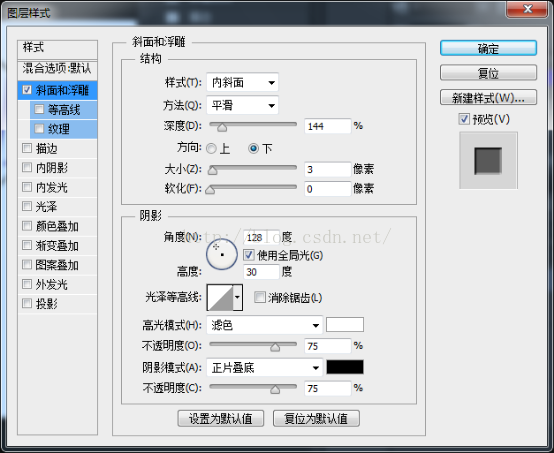Click the 深度 value field 144
This screenshot has width=554, height=453.
tap(328, 126)
